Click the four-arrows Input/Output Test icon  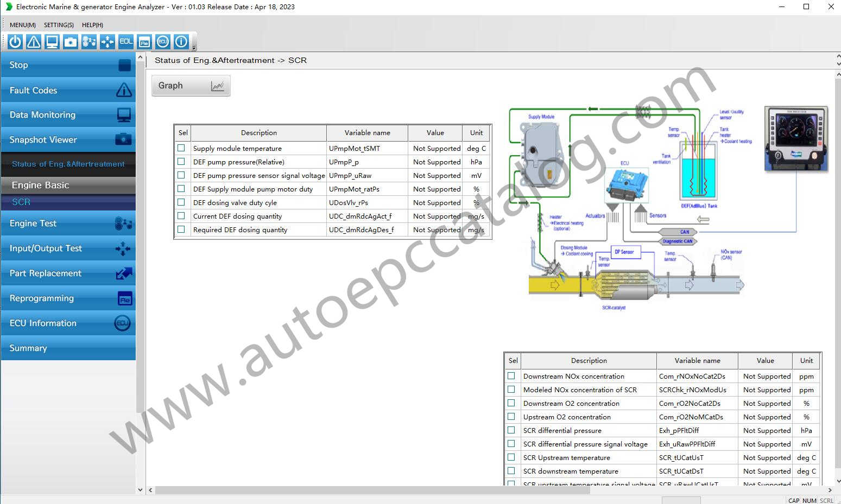point(107,42)
